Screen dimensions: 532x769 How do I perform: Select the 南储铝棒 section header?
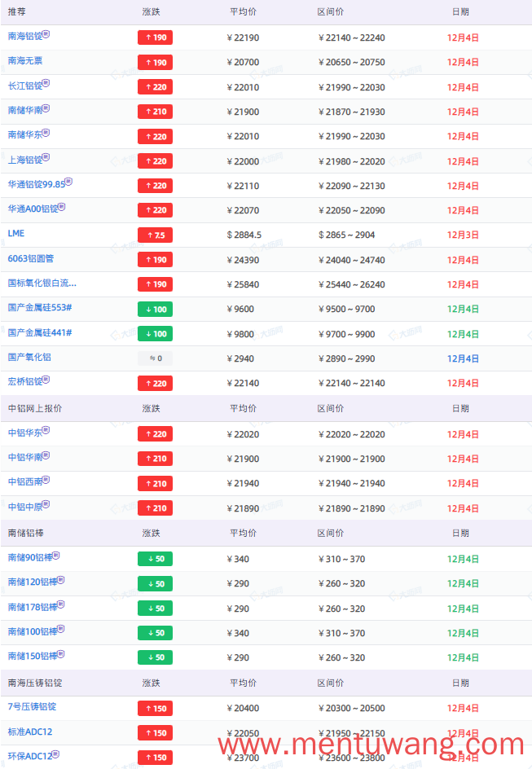25,533
